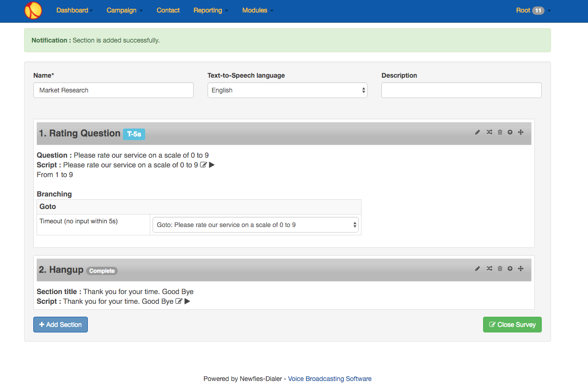
Task: Click the Branching label text
Action: tap(54, 194)
